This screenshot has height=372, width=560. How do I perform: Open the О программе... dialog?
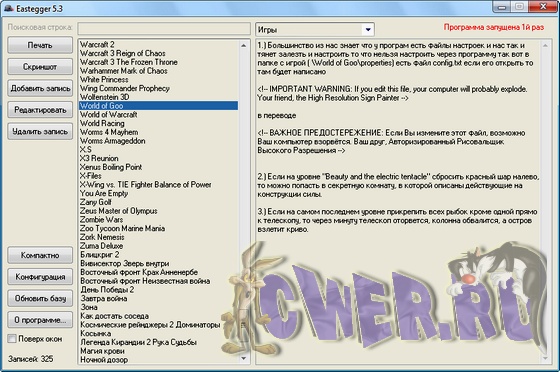[x=40, y=320]
